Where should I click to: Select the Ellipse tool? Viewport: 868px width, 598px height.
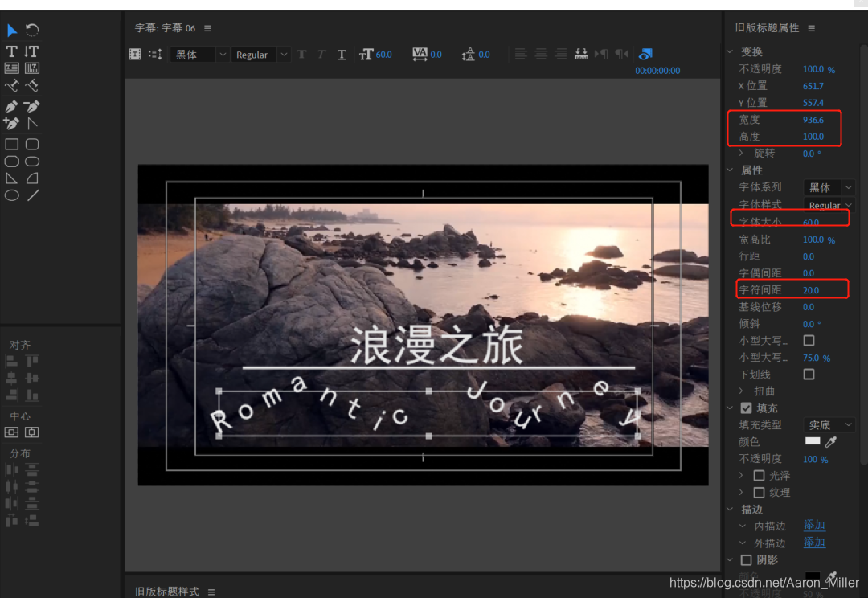[11, 195]
